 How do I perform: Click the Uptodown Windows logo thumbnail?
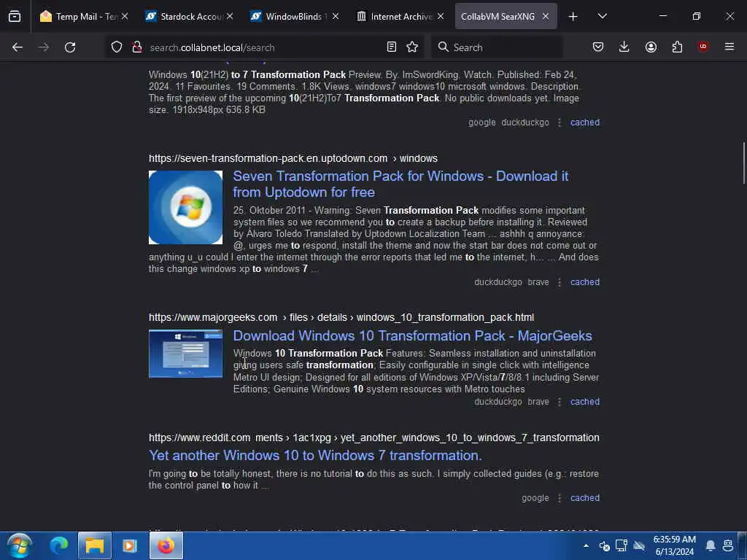click(185, 208)
